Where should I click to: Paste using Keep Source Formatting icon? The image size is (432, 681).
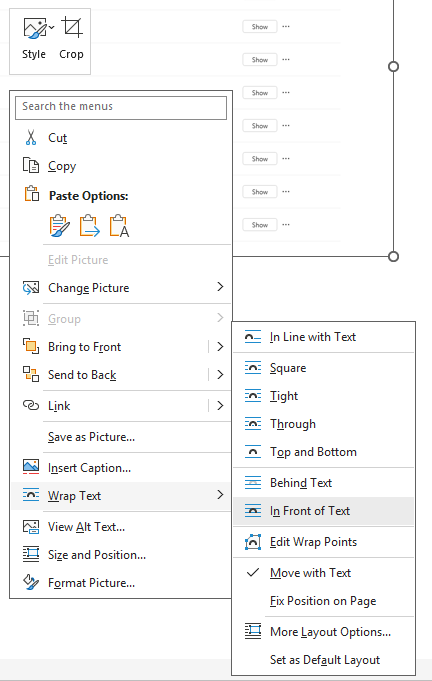click(x=59, y=226)
